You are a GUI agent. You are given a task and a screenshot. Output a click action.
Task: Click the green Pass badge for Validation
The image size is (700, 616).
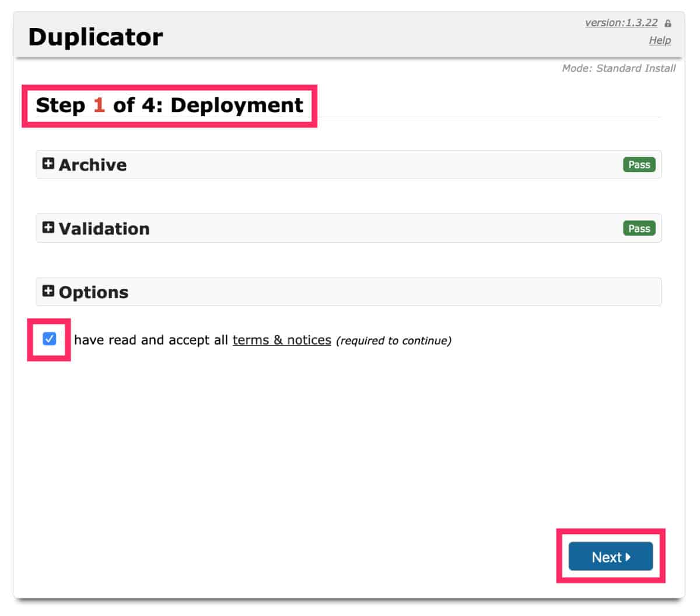tap(639, 228)
